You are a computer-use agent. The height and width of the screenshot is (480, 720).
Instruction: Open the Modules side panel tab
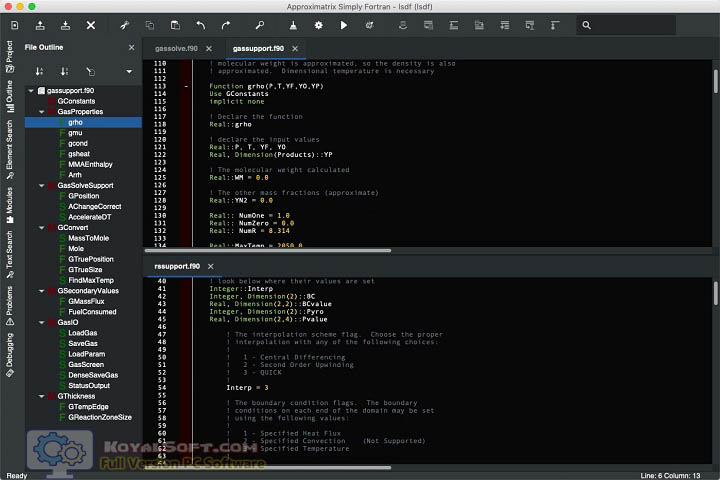tap(10, 205)
